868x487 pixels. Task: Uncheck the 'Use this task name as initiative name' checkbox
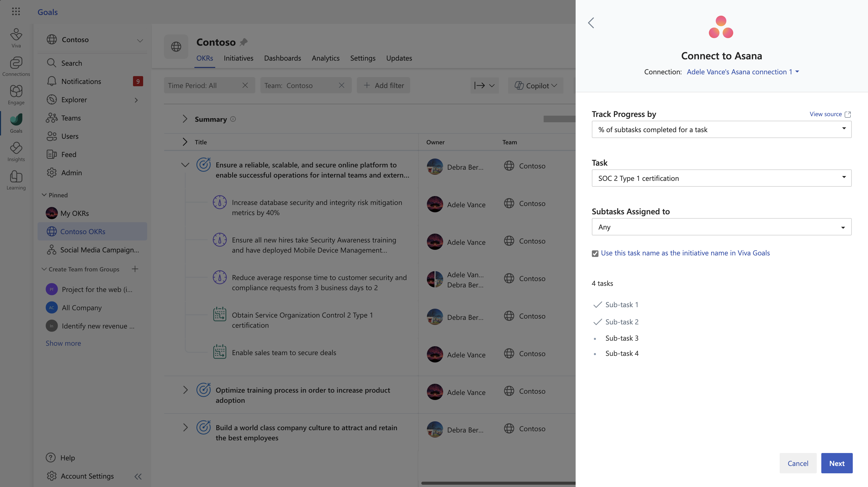(595, 253)
